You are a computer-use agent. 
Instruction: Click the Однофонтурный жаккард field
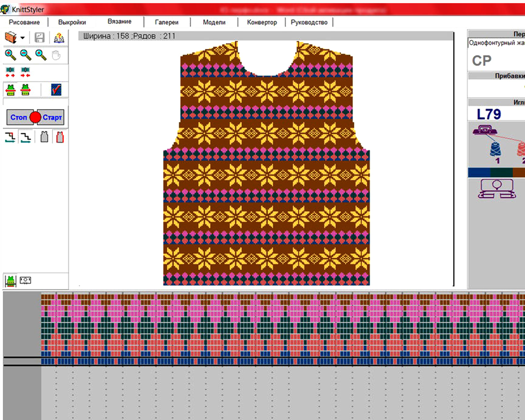pyautogui.click(x=496, y=43)
